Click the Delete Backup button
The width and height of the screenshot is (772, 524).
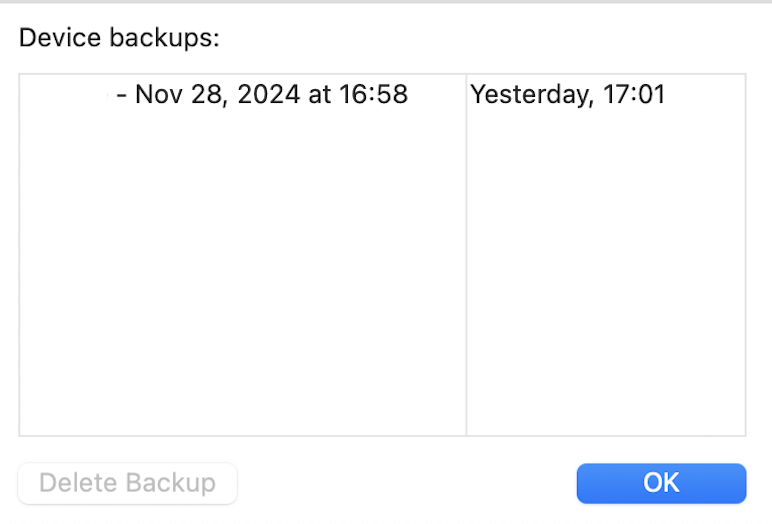127,483
